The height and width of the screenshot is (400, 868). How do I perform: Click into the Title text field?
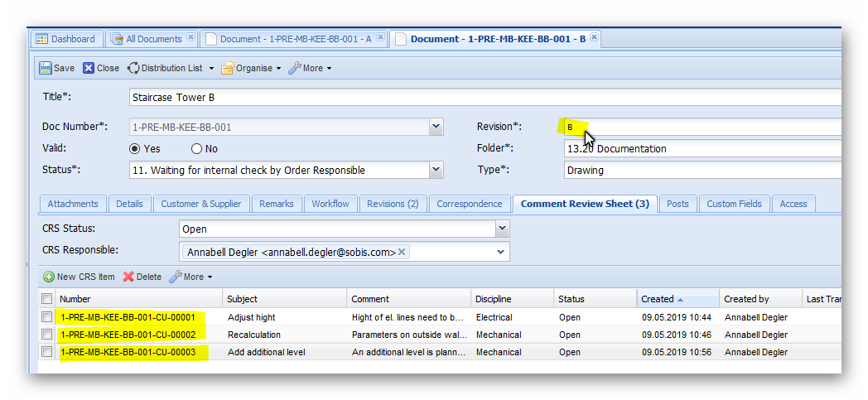click(480, 97)
